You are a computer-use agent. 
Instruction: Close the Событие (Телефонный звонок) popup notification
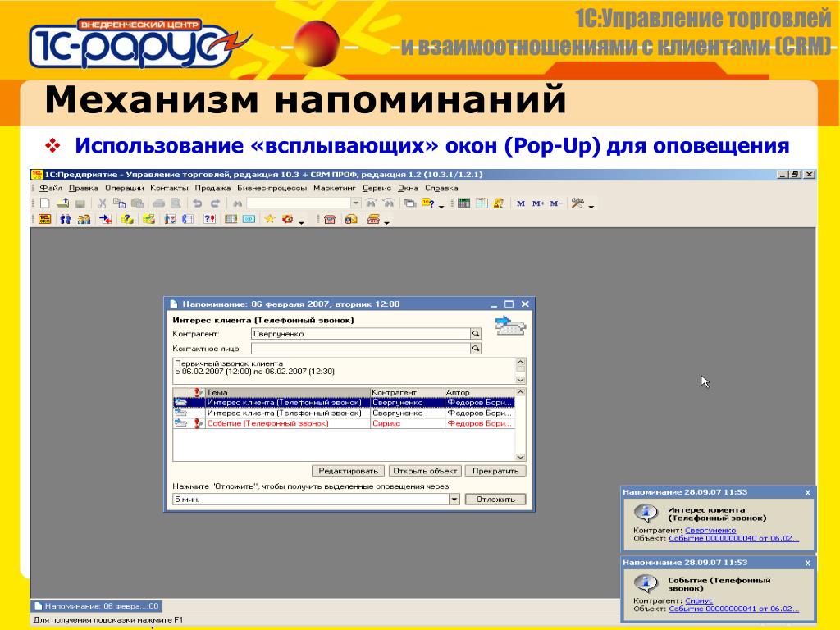pyautogui.click(x=808, y=563)
